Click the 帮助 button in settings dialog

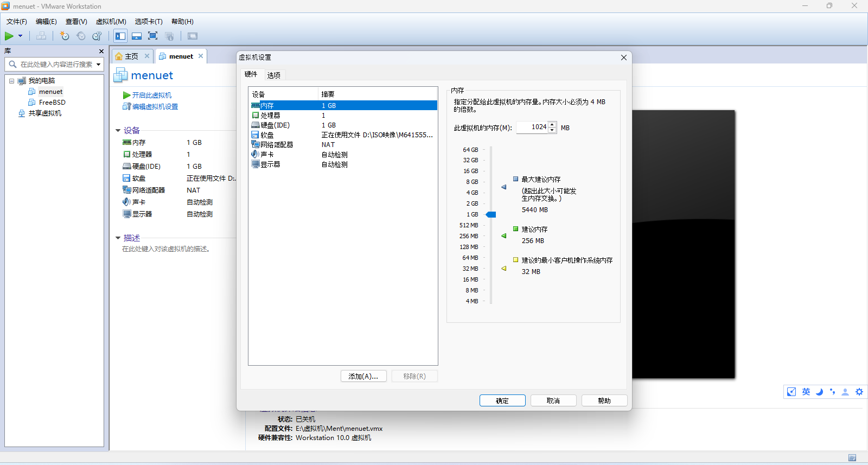604,400
